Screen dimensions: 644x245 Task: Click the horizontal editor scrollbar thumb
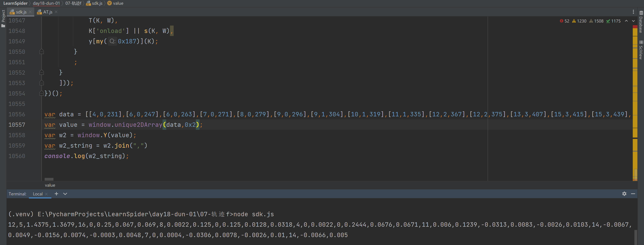[49, 179]
